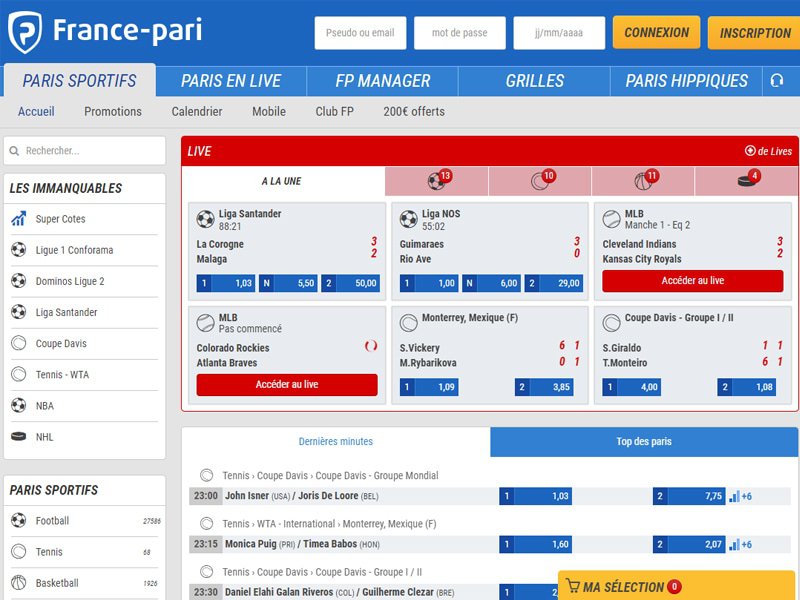Click the Connexion button
The height and width of the screenshot is (600, 800).
(657, 33)
